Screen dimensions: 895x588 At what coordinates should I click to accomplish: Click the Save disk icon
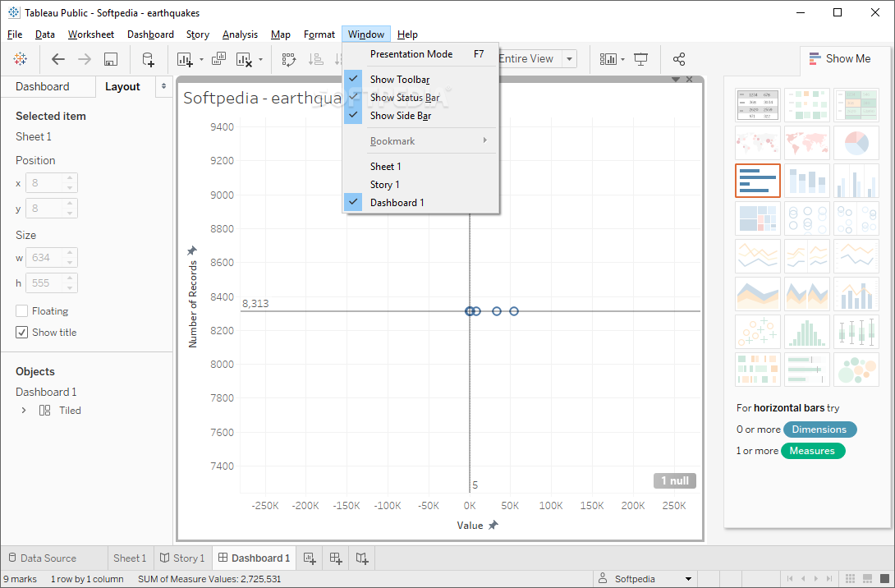(x=111, y=59)
